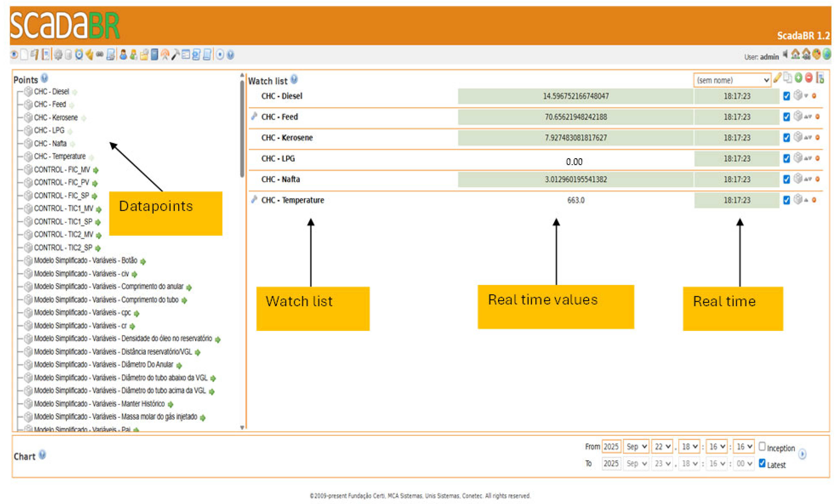Click the globe icon at the toolbar's right end
Image resolution: width=838 pixels, height=504 pixels.
(827, 54)
